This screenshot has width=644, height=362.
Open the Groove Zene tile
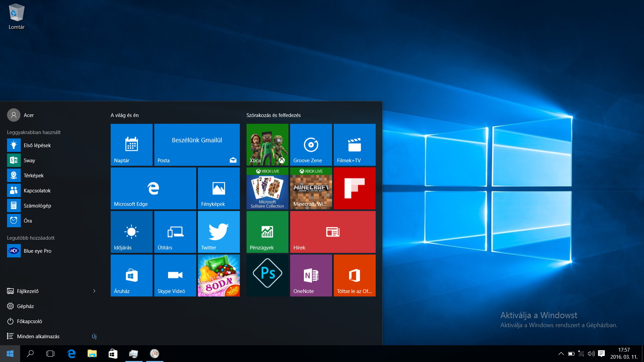tap(311, 145)
